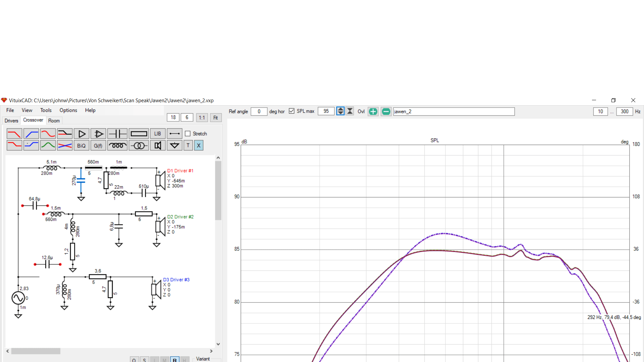Select the resistor component tool
Image resolution: width=644 pixels, height=362 pixels.
pos(139,134)
